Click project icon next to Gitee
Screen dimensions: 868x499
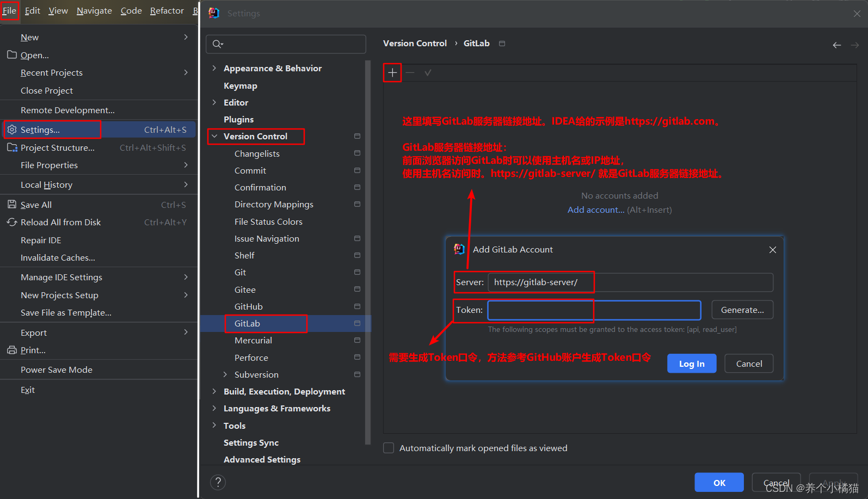(357, 289)
